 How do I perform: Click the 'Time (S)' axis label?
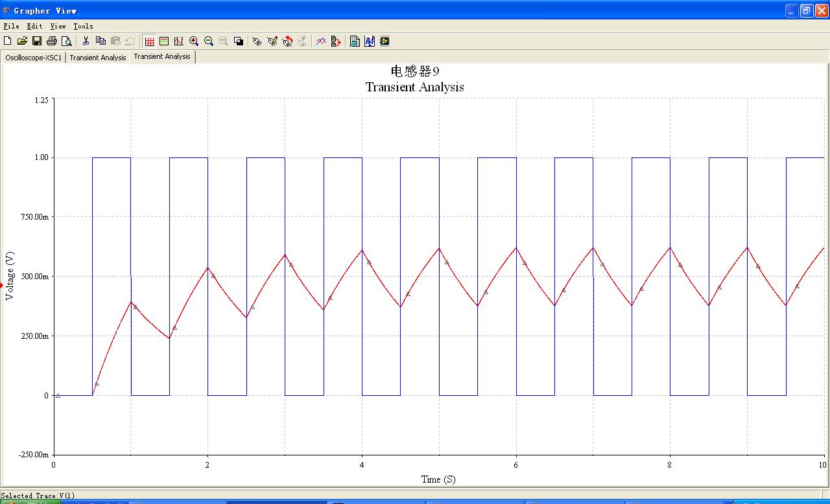click(x=438, y=479)
